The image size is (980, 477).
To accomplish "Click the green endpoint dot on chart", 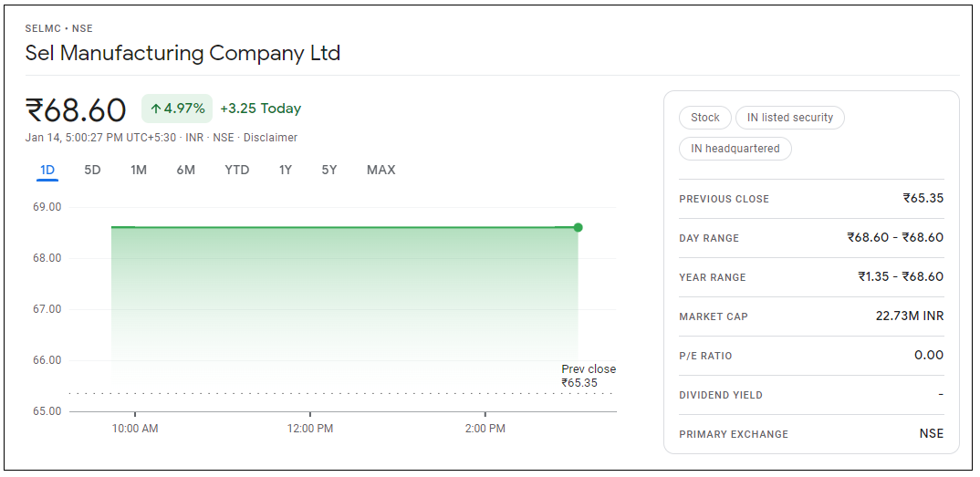I will click(578, 227).
